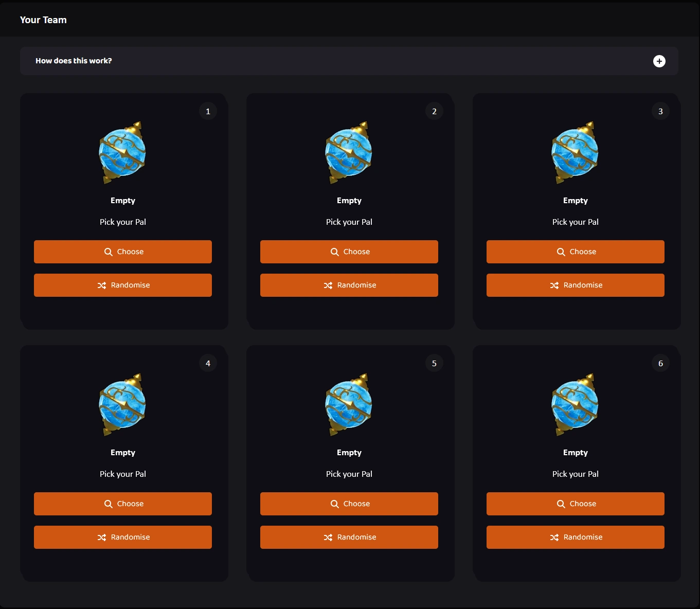Click the 'Empty' label in slot 2

coord(349,201)
